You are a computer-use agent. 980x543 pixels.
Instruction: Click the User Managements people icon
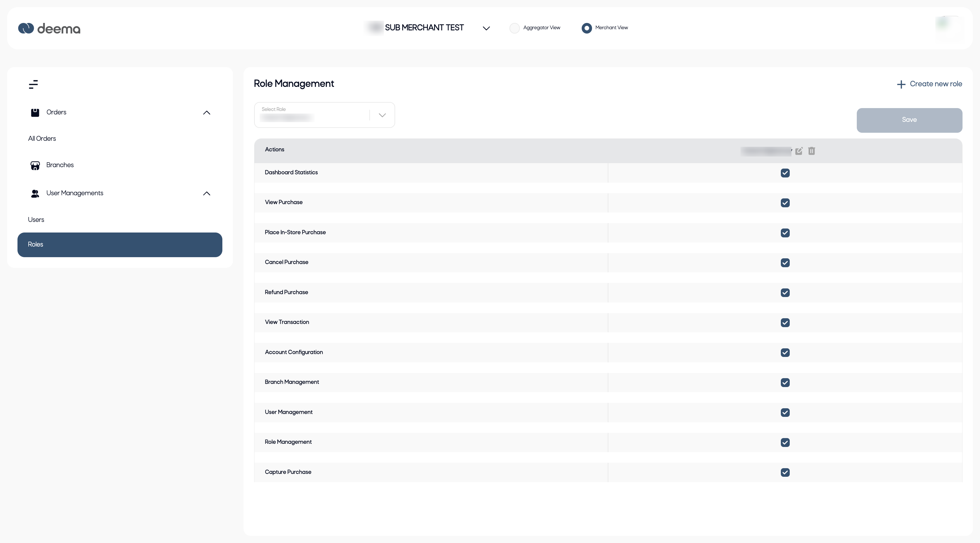point(35,194)
